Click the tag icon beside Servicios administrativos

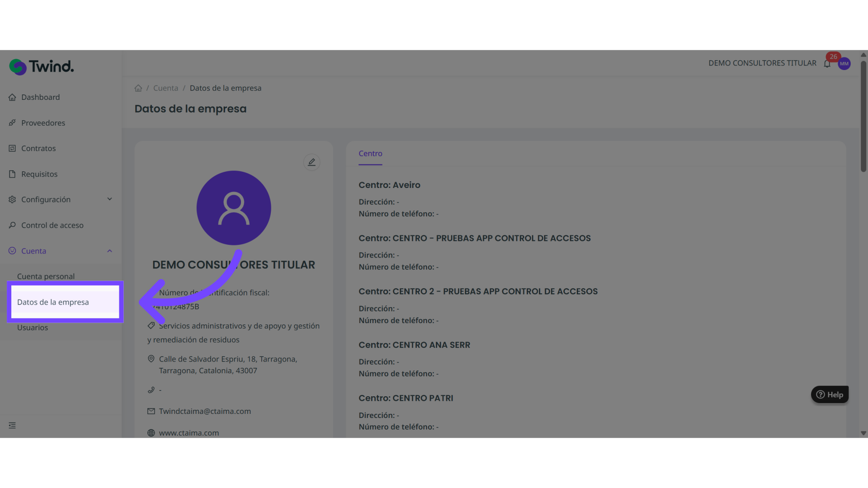[151, 325]
